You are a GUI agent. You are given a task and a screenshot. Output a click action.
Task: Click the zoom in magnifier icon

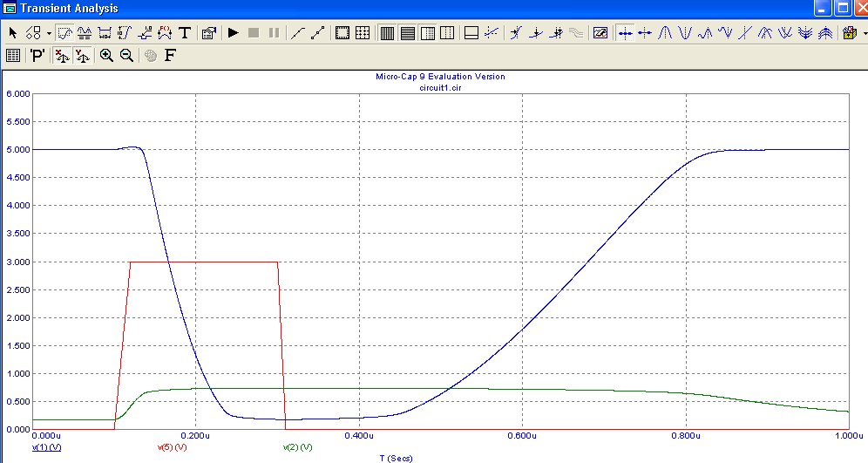(107, 55)
